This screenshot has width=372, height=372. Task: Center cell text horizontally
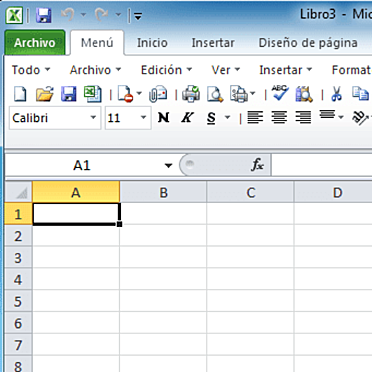coord(279,118)
